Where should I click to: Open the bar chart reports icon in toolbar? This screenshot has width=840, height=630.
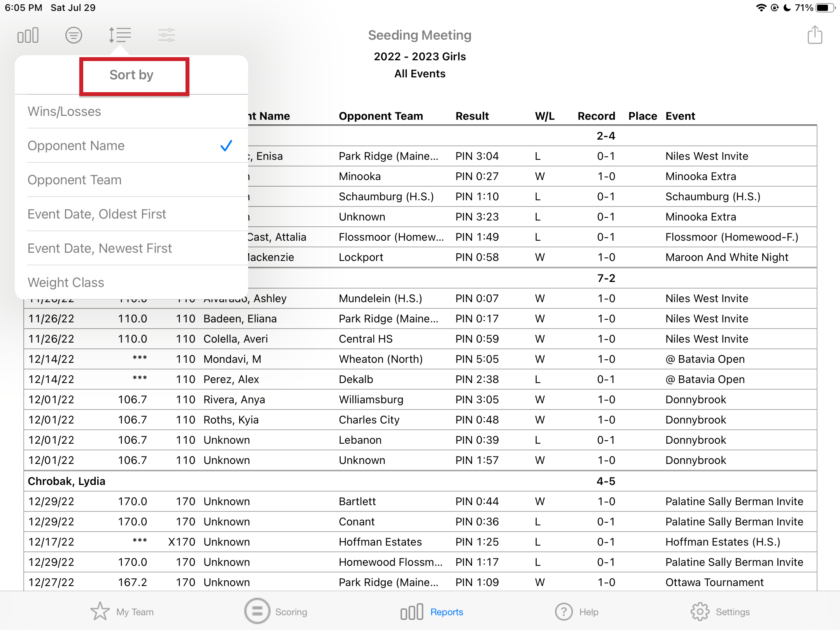click(x=28, y=35)
